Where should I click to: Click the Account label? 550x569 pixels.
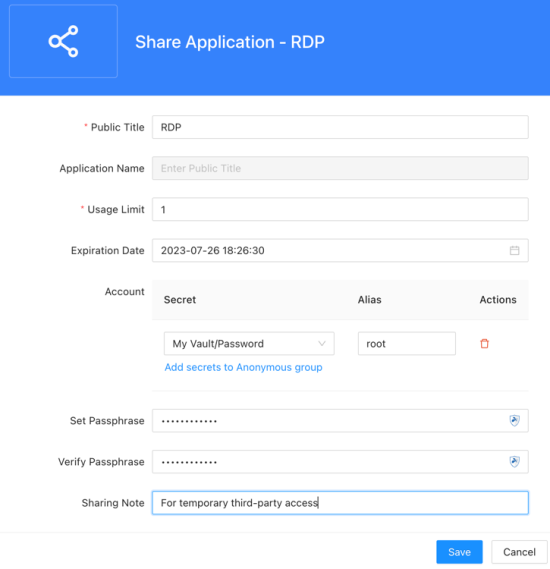124,291
